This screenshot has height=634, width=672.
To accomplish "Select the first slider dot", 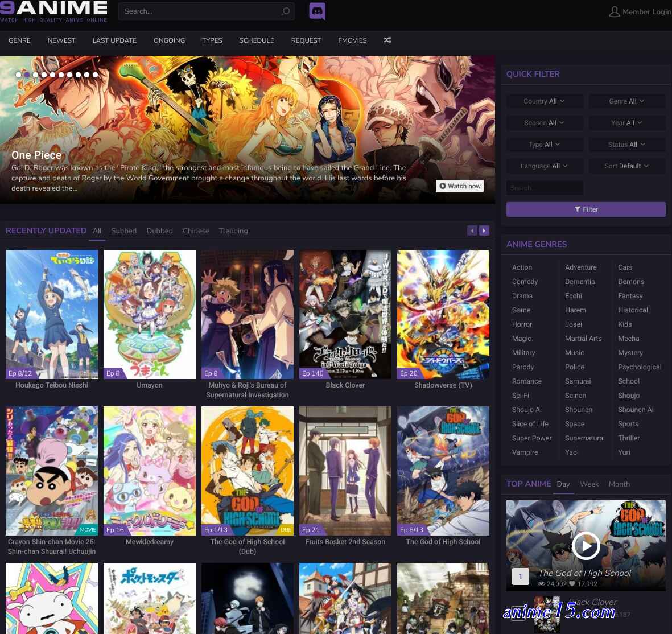I will pyautogui.click(x=18, y=75).
